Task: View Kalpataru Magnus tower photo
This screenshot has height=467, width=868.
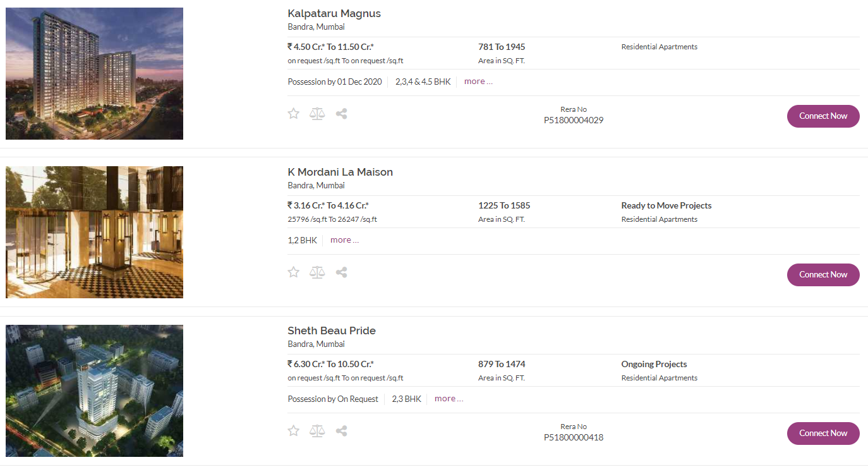Action: 94,73
